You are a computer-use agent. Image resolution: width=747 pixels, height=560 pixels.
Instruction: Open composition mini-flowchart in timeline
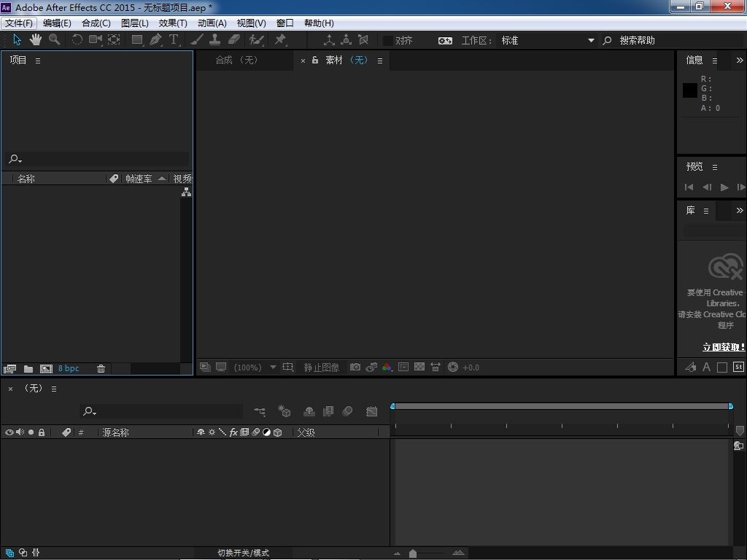click(x=260, y=411)
